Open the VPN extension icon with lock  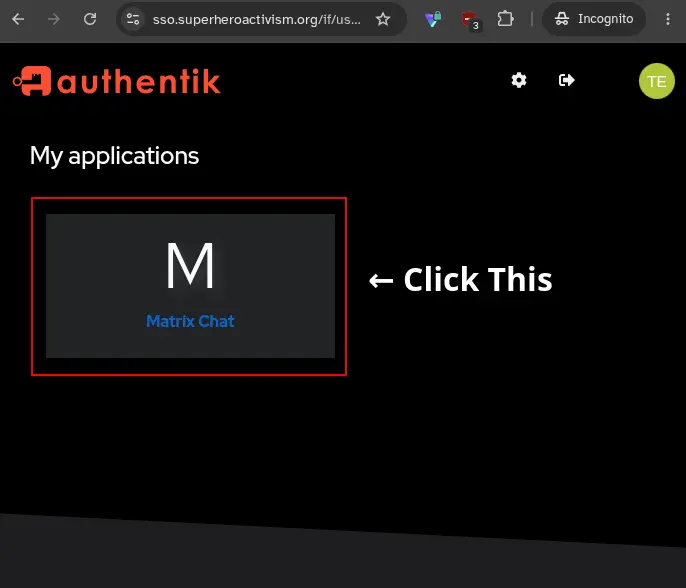point(433,19)
